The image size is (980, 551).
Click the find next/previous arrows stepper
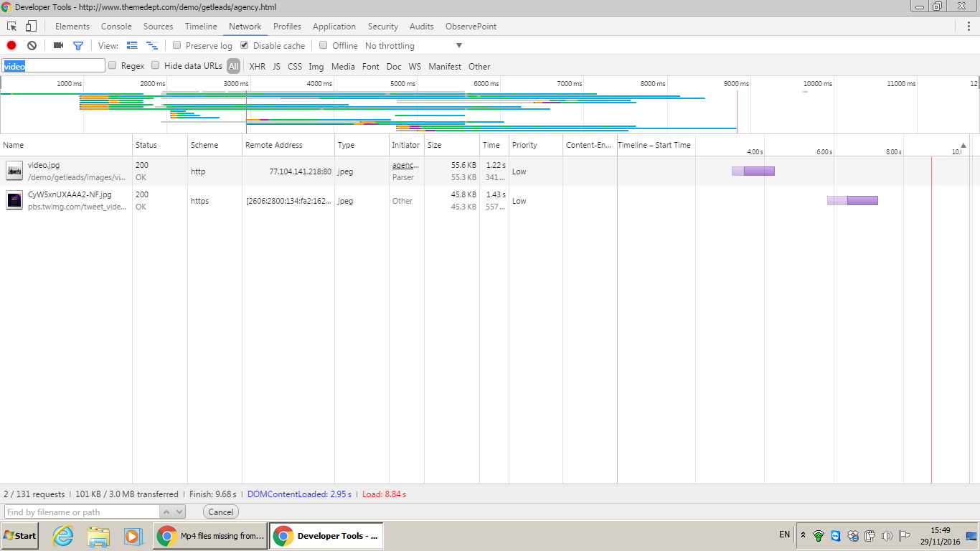click(x=173, y=512)
